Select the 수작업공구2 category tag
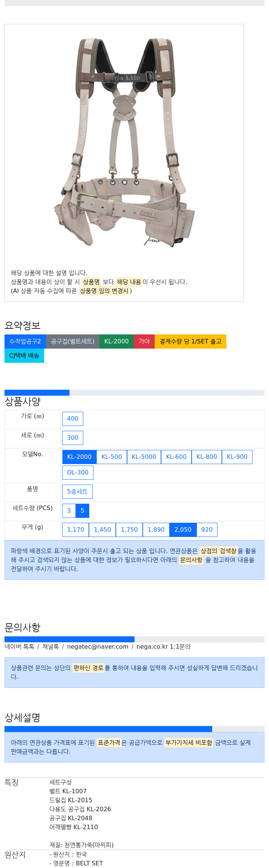Viewport: 269px width, 868px height. pyautogui.click(x=25, y=342)
